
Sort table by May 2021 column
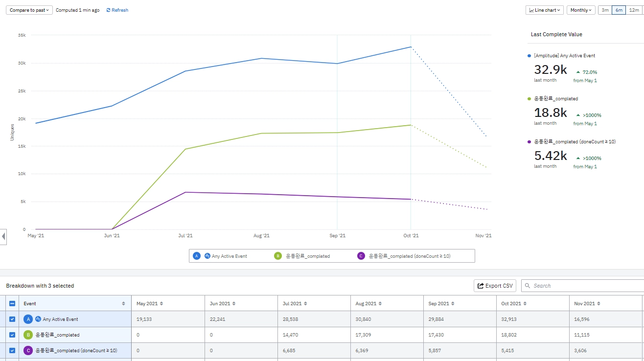(161, 304)
